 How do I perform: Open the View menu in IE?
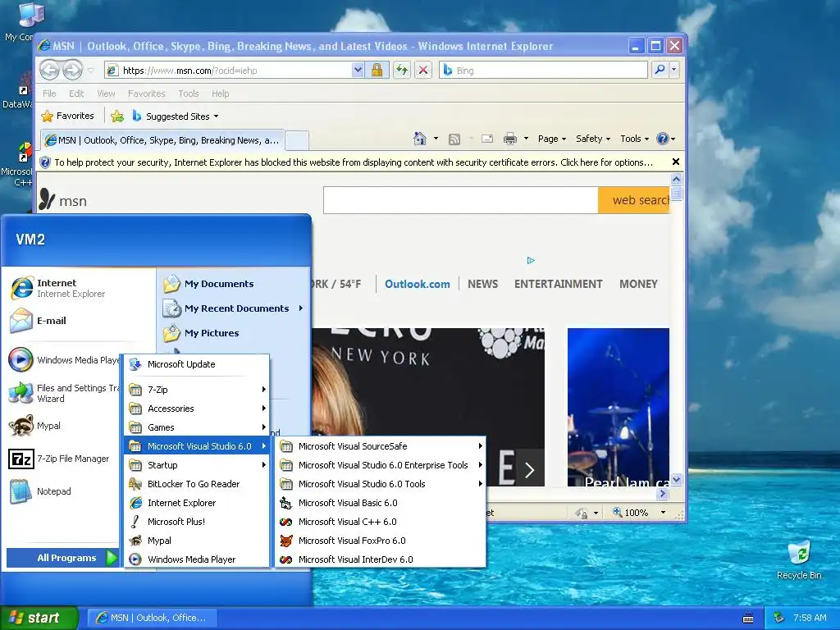point(106,94)
